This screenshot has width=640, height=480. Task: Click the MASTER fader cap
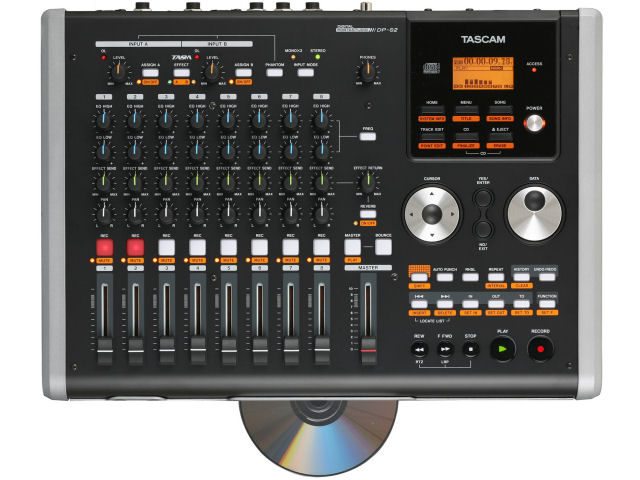(368, 351)
